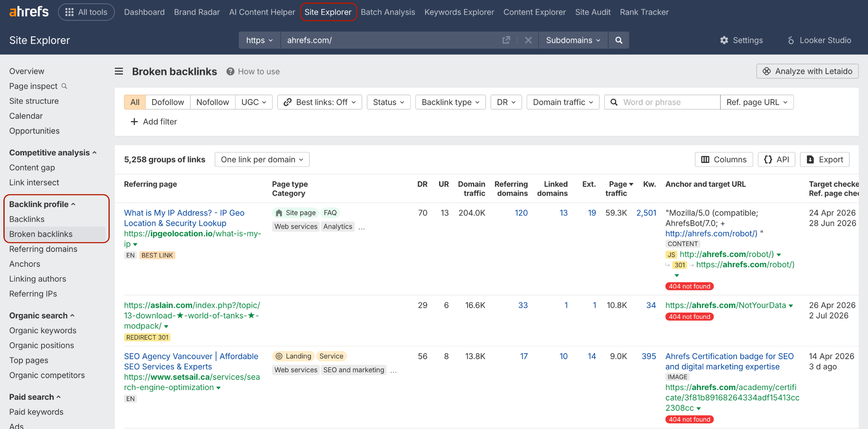Export the broken backlinks list
This screenshot has width=868, height=429.
pyautogui.click(x=825, y=160)
